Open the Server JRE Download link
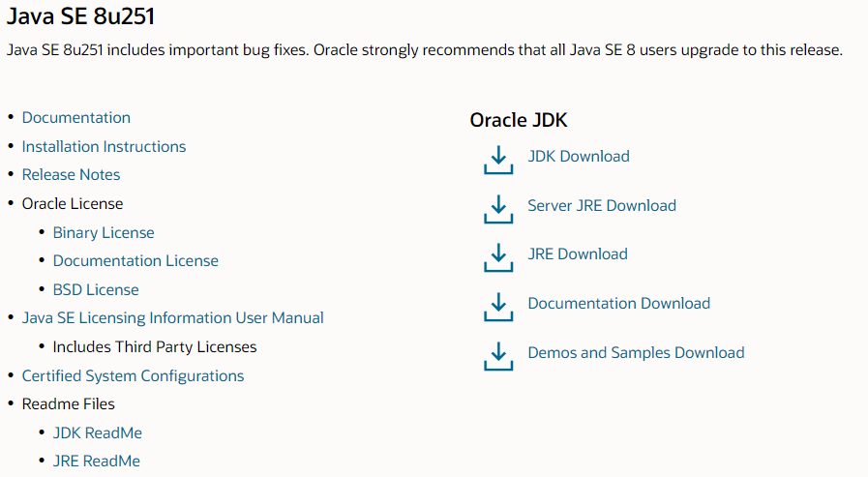The image size is (868, 477). click(x=602, y=205)
